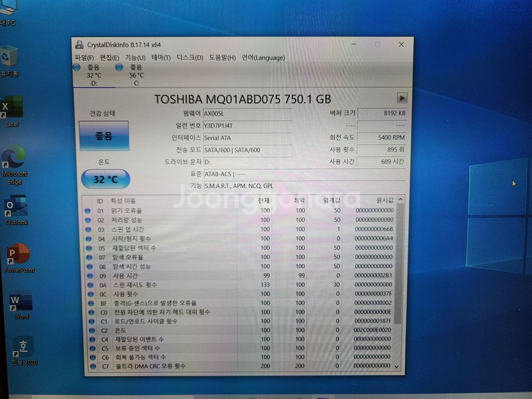532x399 pixels.
Task: Click status circle of row 03 스핀 업 시간
Action: 88,230
